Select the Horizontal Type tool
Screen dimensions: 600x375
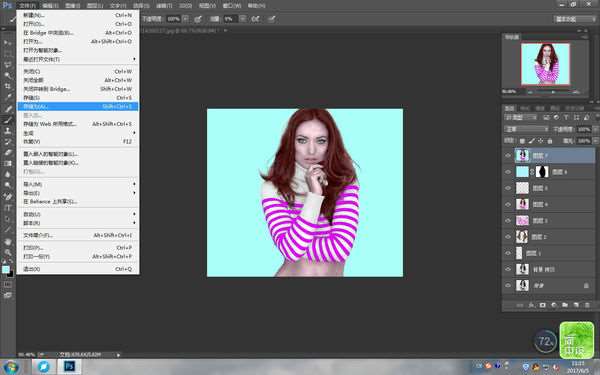(x=8, y=208)
